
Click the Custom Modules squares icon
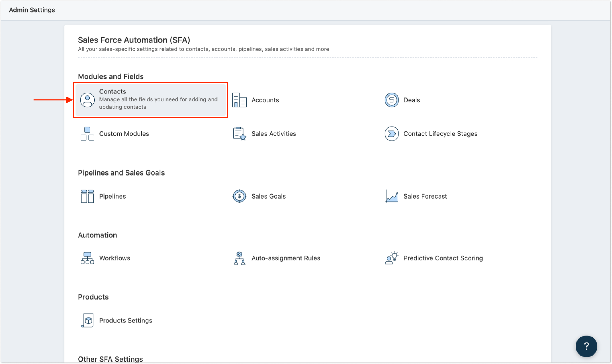[87, 134]
